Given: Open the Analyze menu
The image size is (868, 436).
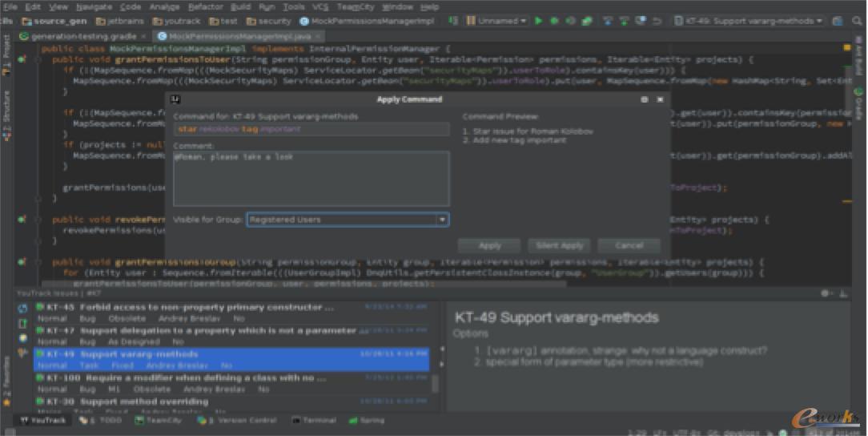Looking at the screenshot, I should tap(164, 7).
